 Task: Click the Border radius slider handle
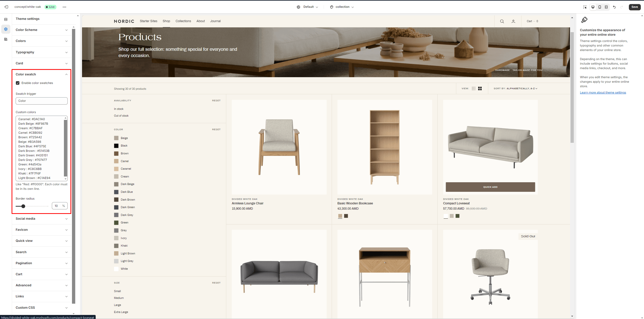pyautogui.click(x=23, y=206)
